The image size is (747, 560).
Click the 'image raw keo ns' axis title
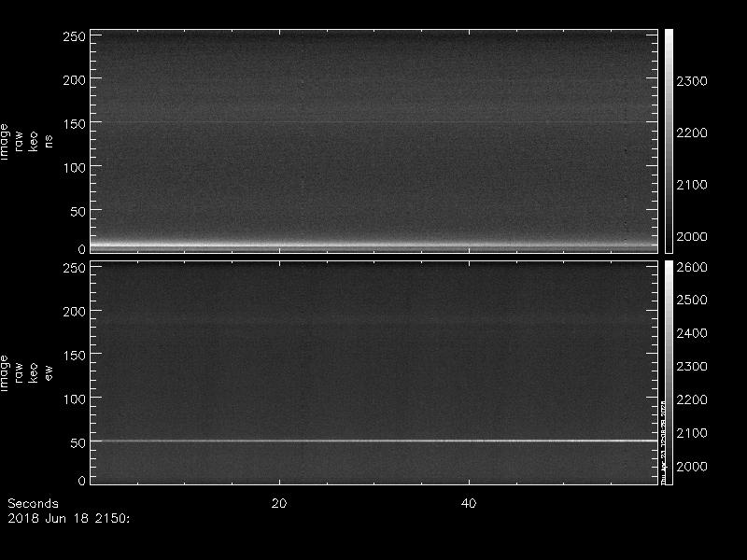pyautogui.click(x=26, y=142)
